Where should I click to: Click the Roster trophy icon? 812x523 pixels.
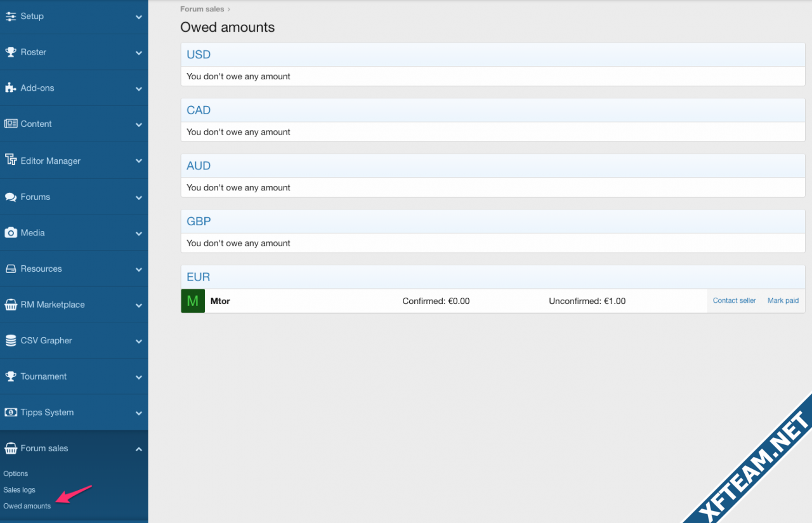coord(11,52)
